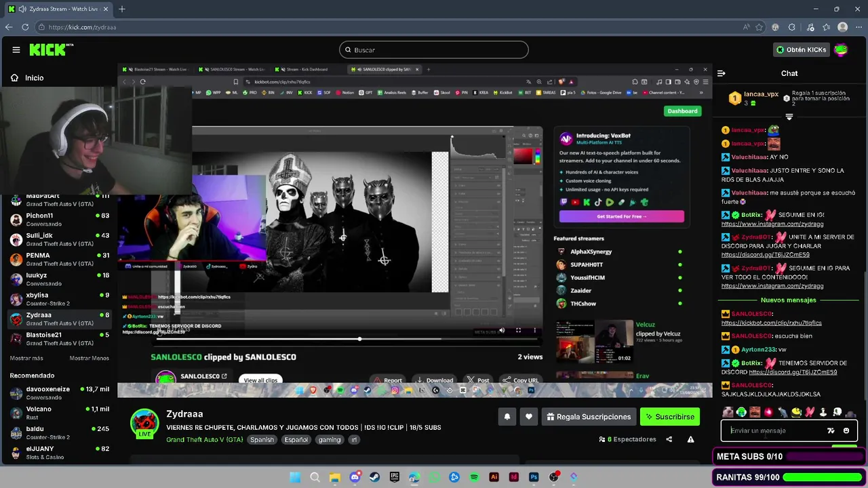Open the user profile avatar menu
Viewport: 868px width, 488px height.
tap(841, 49)
